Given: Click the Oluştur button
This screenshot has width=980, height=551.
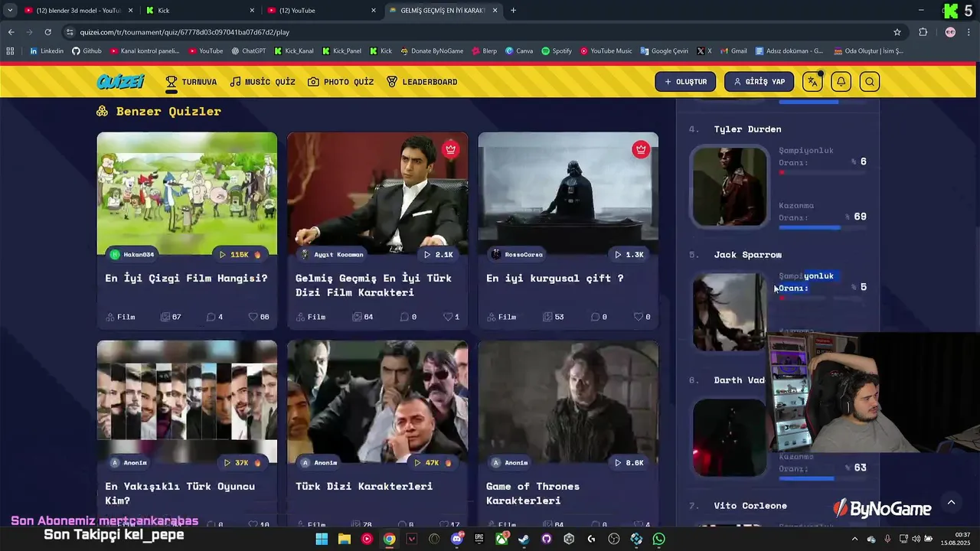Looking at the screenshot, I should (x=685, y=82).
